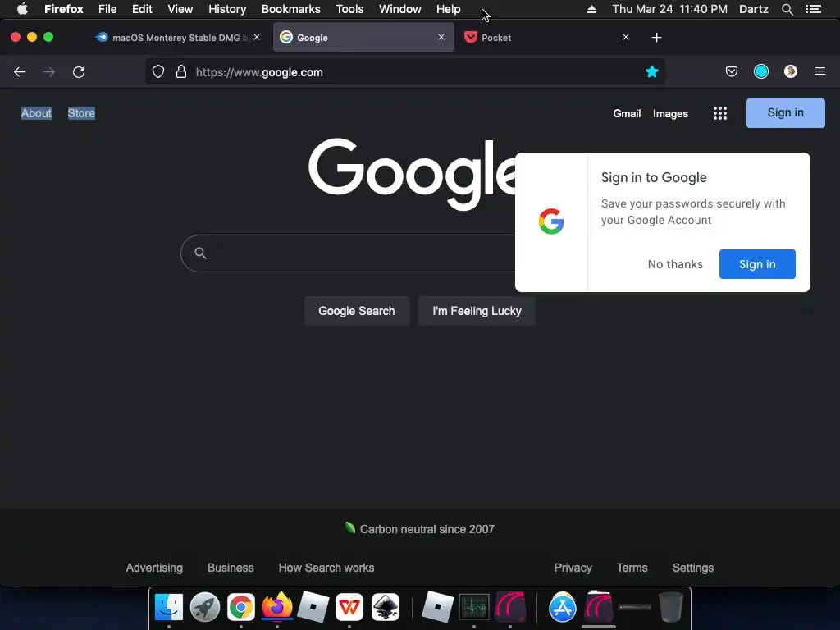Open the History menu

pyautogui.click(x=227, y=9)
